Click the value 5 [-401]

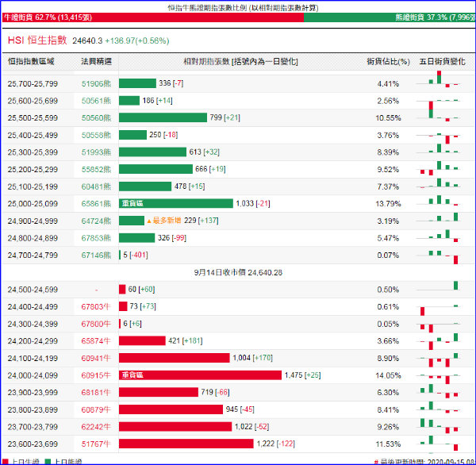click(136, 255)
